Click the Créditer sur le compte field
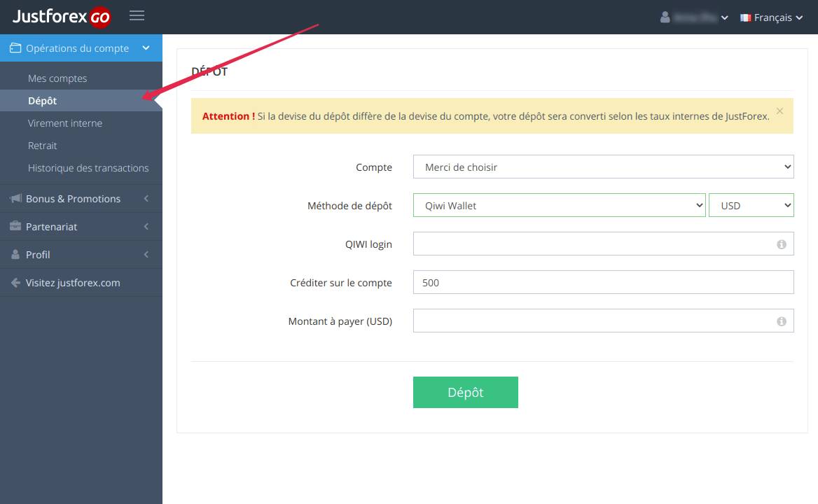This screenshot has width=818, height=504. [603, 283]
